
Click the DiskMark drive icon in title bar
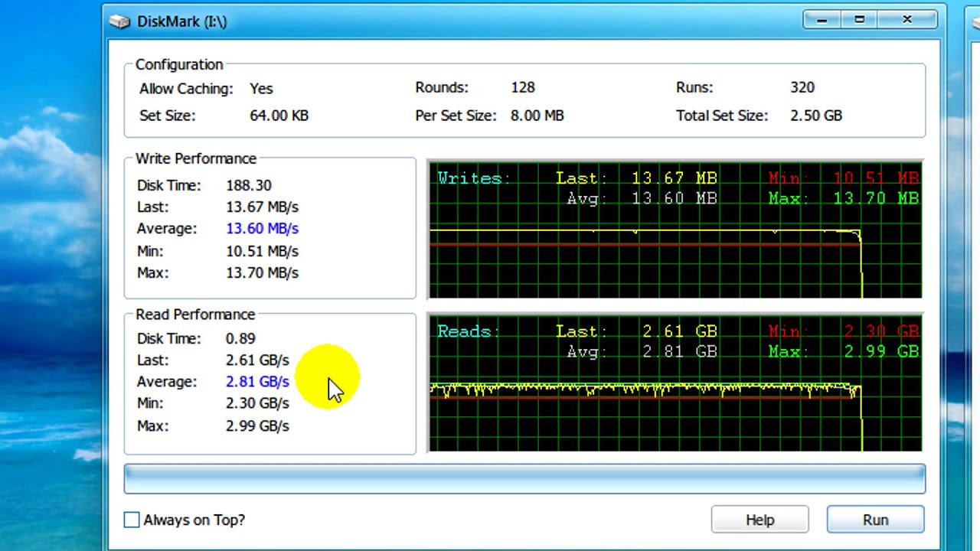tap(119, 21)
